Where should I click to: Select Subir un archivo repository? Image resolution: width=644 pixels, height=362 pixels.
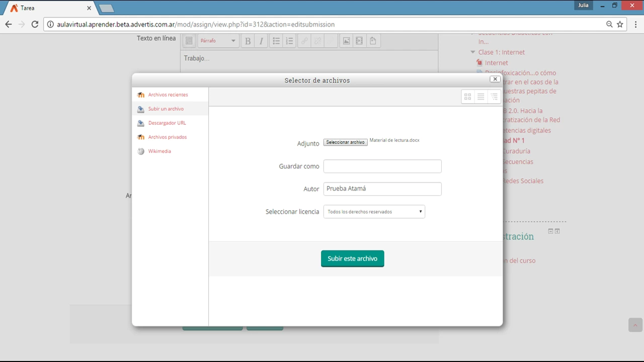tap(166, 109)
